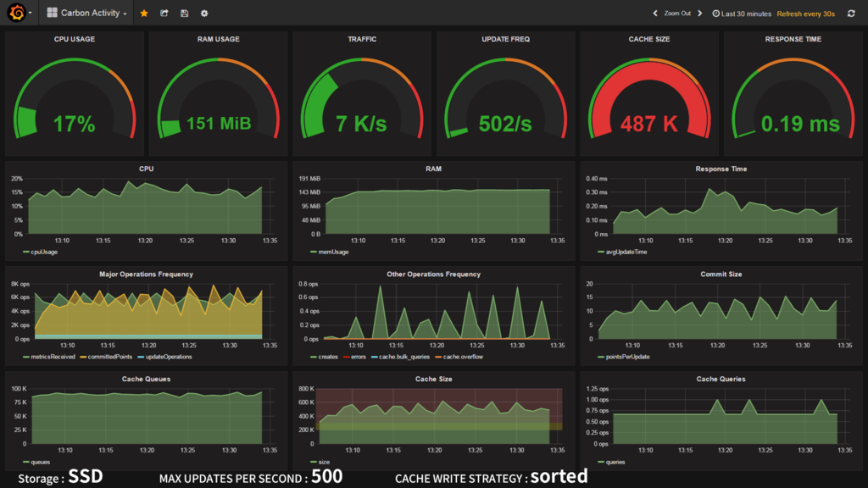Save dashboard with the floppy disk icon
This screenshot has height=488, width=868.
point(184,14)
